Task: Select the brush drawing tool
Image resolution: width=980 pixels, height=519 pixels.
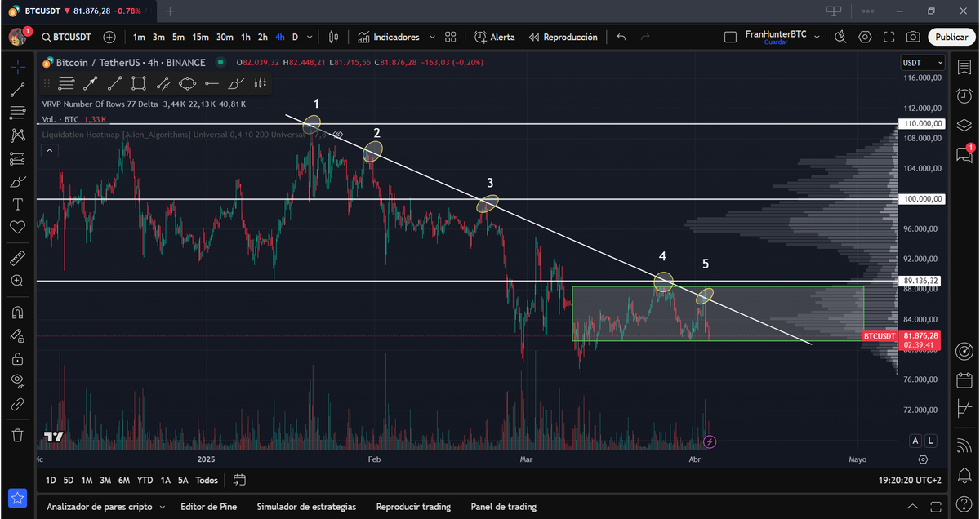Action: tap(17, 181)
